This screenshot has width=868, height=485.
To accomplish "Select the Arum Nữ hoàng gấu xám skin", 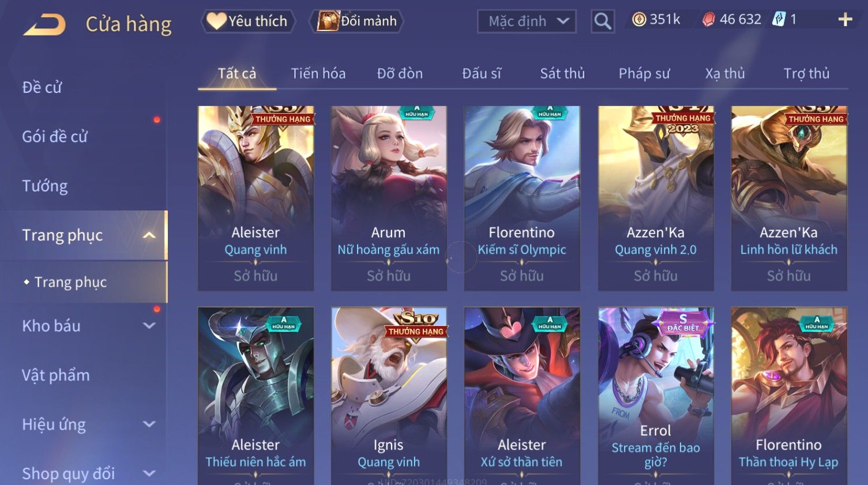I will (x=389, y=198).
